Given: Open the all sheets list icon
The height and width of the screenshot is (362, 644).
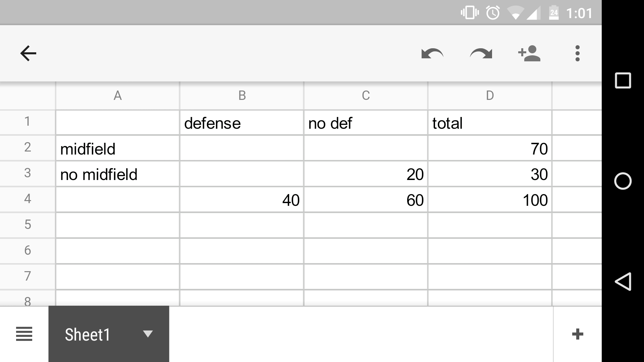Looking at the screenshot, I should coord(24,334).
